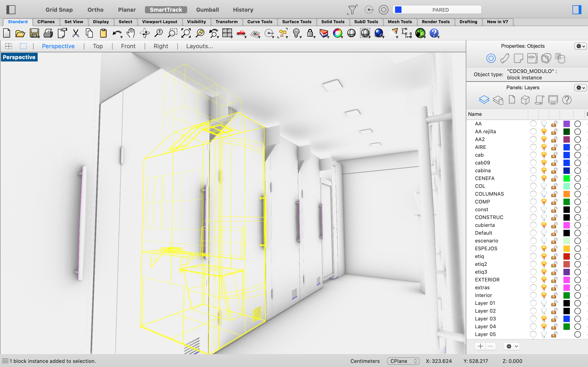Click the green CENEFA layer color swatch

[x=566, y=178]
